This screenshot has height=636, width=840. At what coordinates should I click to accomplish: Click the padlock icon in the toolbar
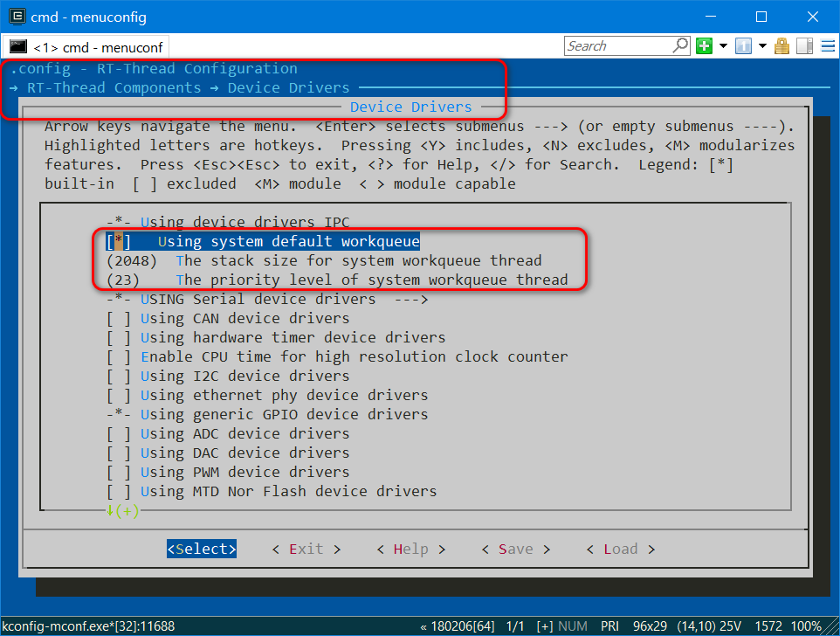(x=781, y=46)
